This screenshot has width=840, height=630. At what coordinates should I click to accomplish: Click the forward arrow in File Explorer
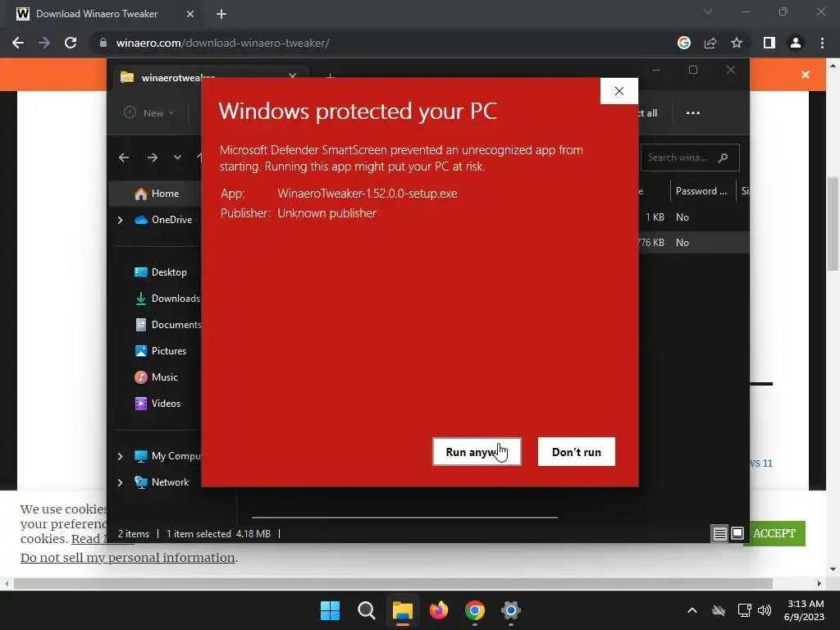pyautogui.click(x=152, y=157)
